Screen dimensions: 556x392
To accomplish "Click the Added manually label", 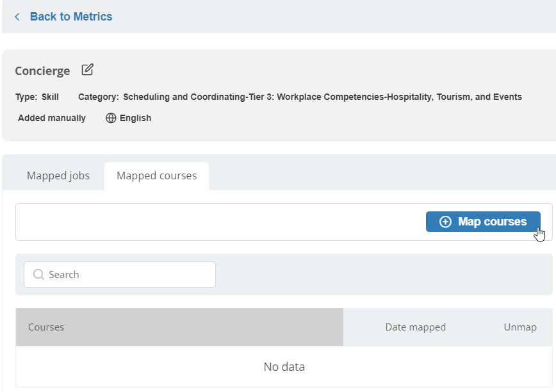I will click(52, 118).
